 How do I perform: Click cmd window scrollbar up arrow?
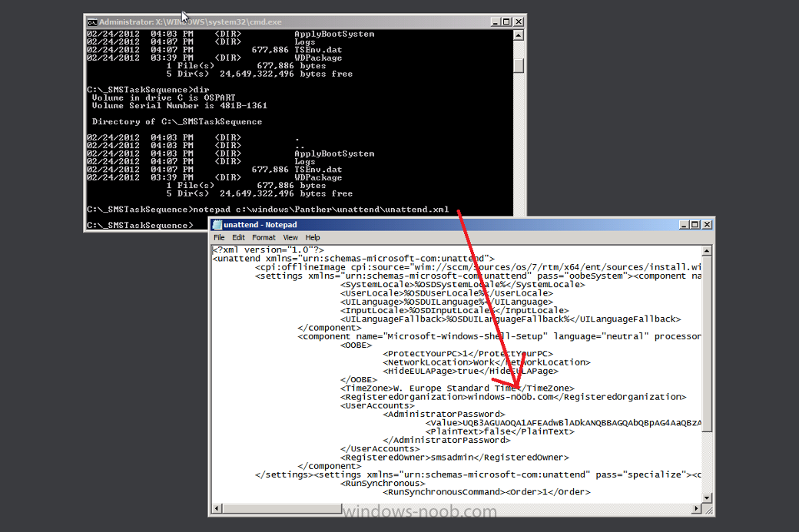tap(519, 35)
